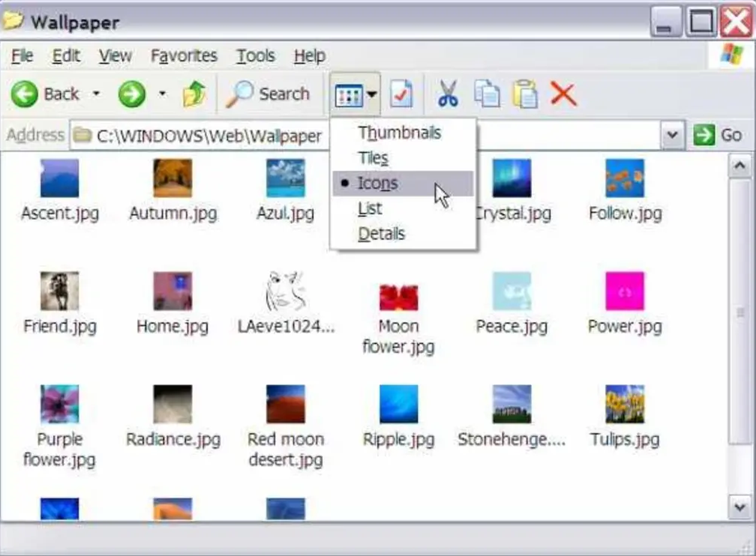Click the Properties checkmark toolbar icon
The image size is (756, 556).
coord(402,94)
